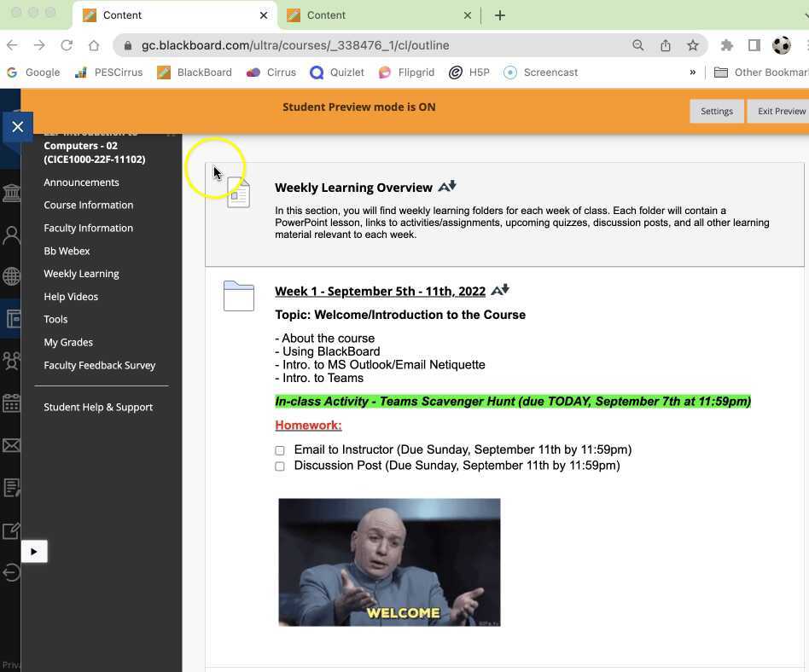Collapse the course menu with the X
The width and height of the screenshot is (809, 672).
coord(17,126)
